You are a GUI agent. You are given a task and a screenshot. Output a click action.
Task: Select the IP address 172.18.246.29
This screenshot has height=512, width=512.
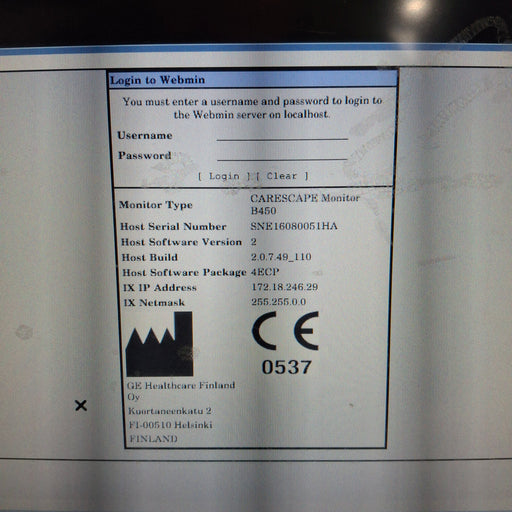[x=285, y=287]
